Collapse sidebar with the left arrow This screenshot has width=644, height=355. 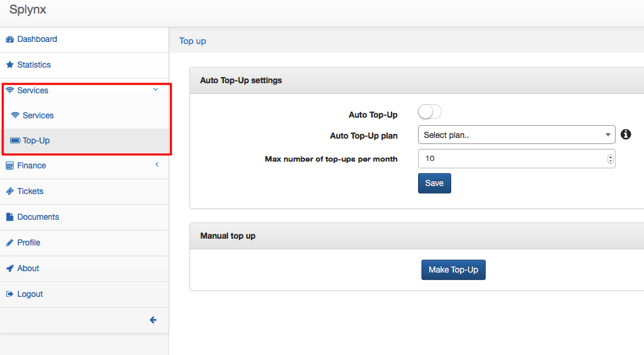click(x=153, y=320)
